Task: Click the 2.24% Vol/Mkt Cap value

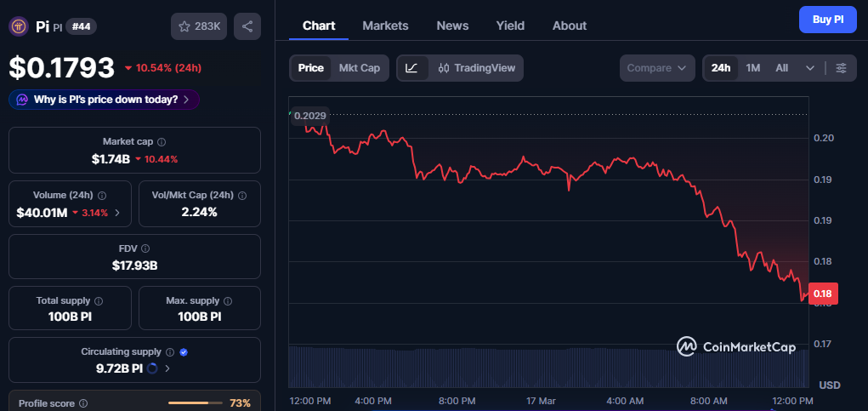Action: [x=199, y=212]
